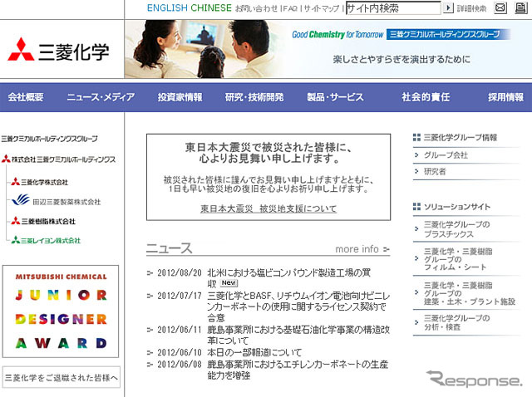
Task: Open the 建築・土木・プラント施設 solution site
Action: (x=470, y=293)
